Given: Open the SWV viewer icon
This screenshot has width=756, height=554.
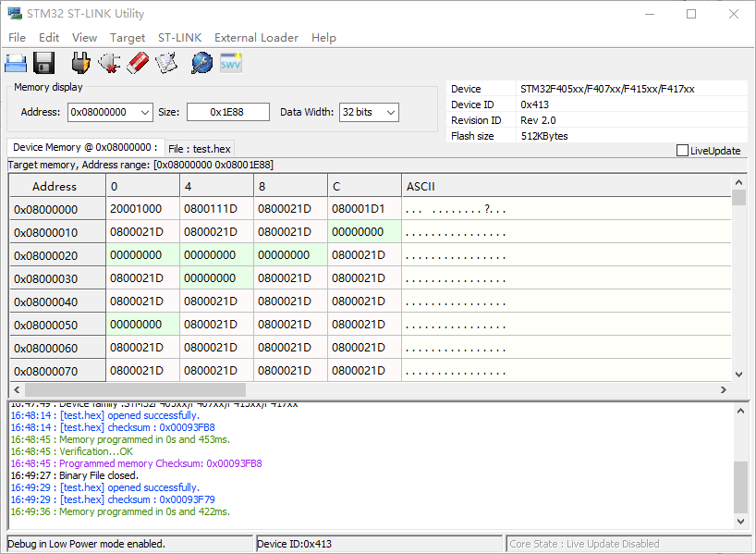Looking at the screenshot, I should pyautogui.click(x=231, y=63).
